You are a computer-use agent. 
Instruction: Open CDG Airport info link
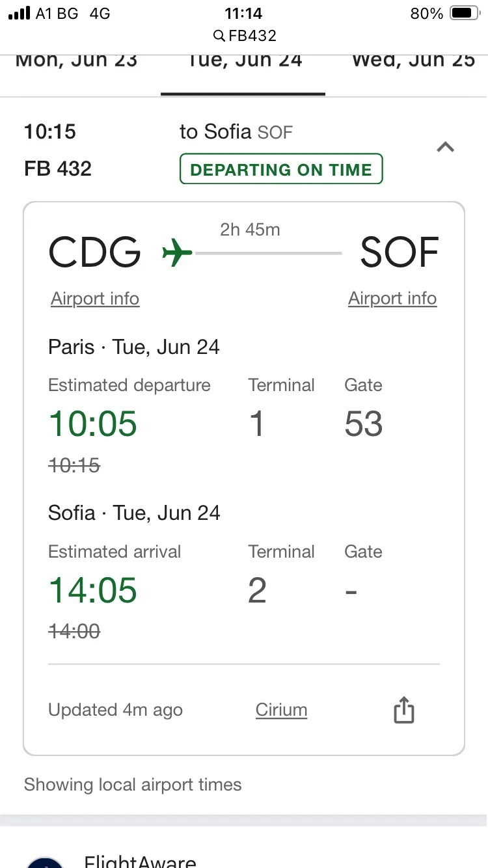click(x=95, y=299)
